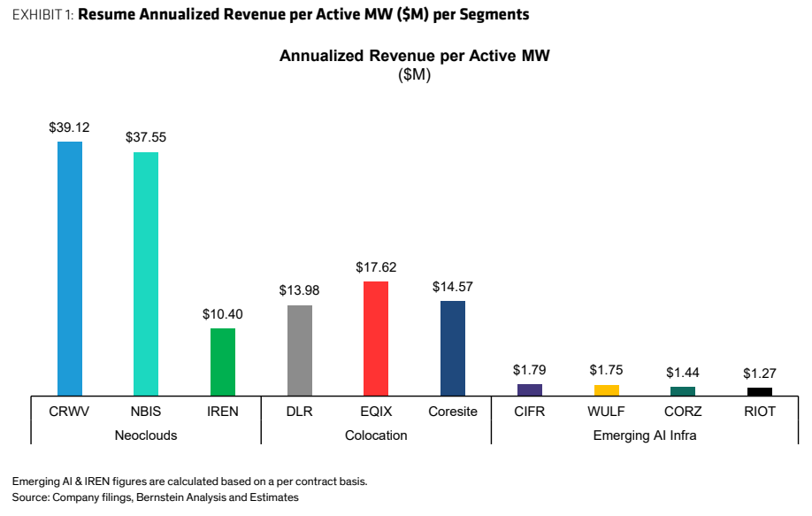Select the black RIOT bar
This screenshot has height=516, width=812.
point(760,392)
